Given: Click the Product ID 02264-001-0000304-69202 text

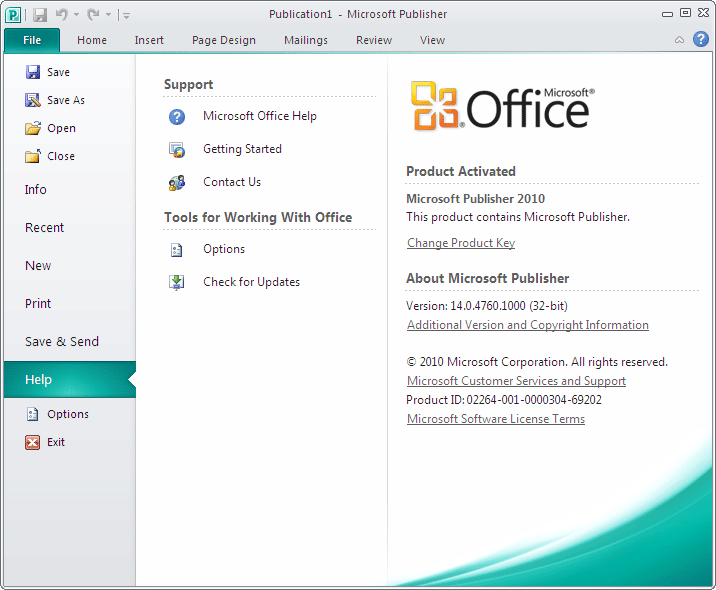Looking at the screenshot, I should pos(504,400).
